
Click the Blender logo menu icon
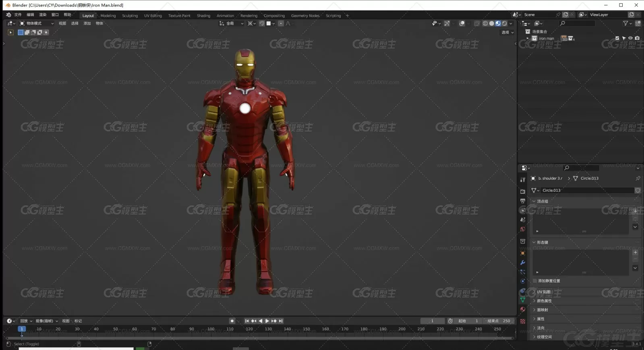click(8, 14)
